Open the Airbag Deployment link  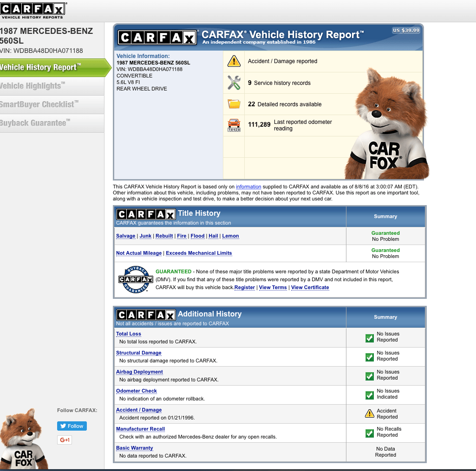point(139,372)
